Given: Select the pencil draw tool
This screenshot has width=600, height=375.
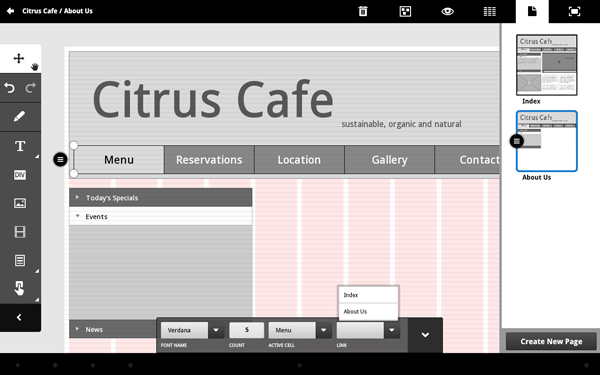Looking at the screenshot, I should [x=20, y=117].
